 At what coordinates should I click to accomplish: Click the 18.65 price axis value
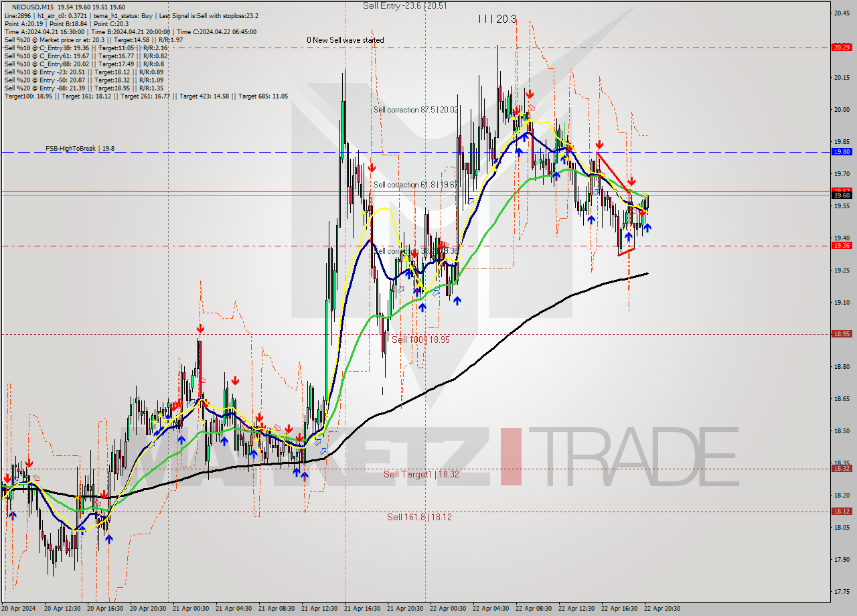click(x=841, y=398)
